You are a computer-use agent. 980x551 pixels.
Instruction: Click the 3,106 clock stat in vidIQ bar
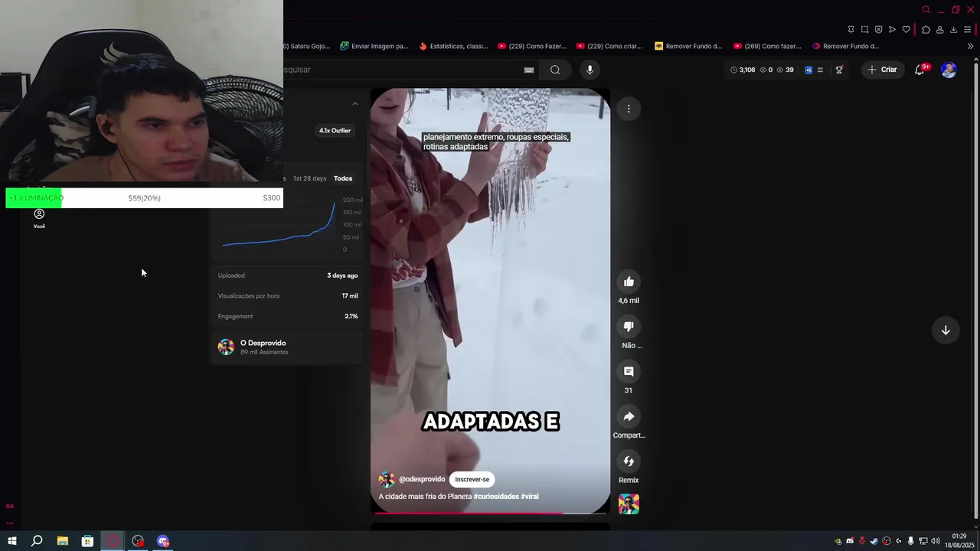point(743,70)
